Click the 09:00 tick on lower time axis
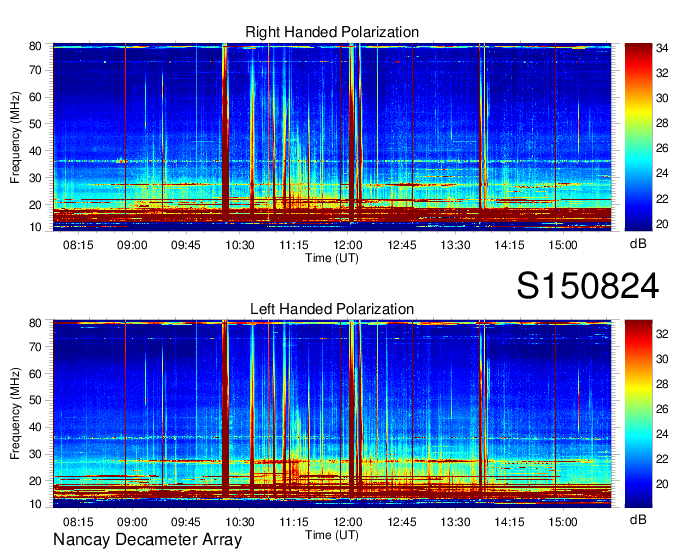The width and height of the screenshot is (680, 552). coord(132,522)
